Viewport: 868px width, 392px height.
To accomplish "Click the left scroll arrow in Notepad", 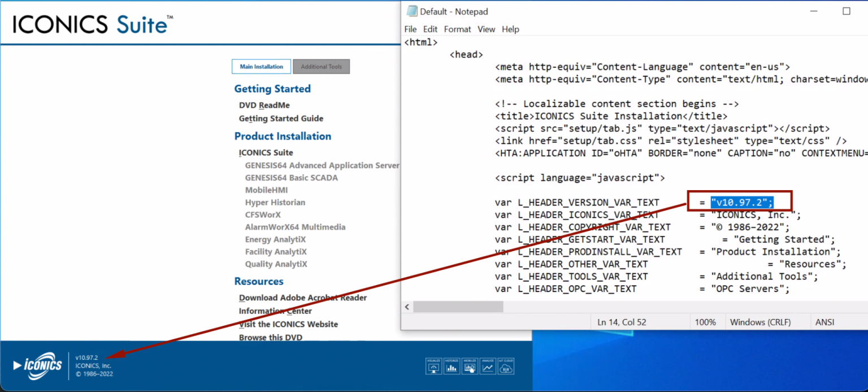I will click(x=407, y=307).
